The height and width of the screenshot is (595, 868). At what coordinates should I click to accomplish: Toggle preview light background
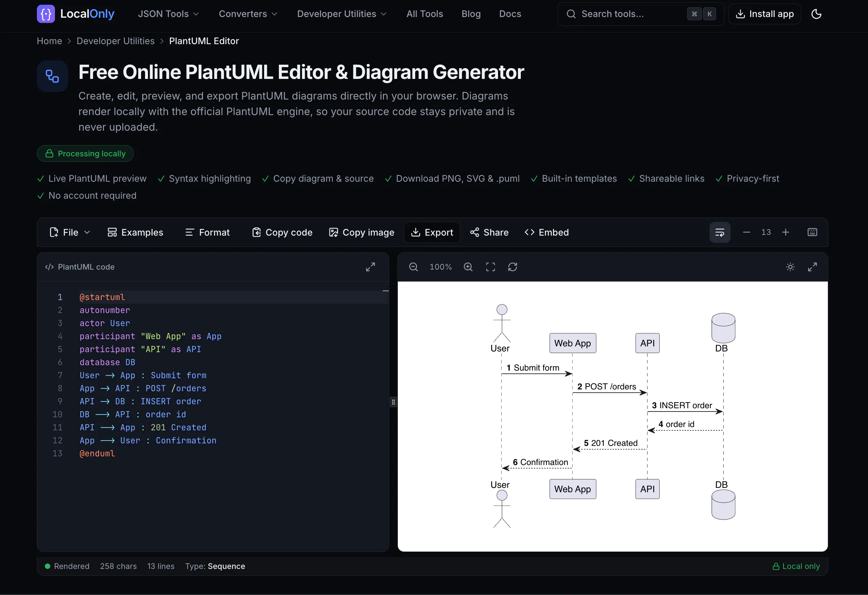coord(790,267)
